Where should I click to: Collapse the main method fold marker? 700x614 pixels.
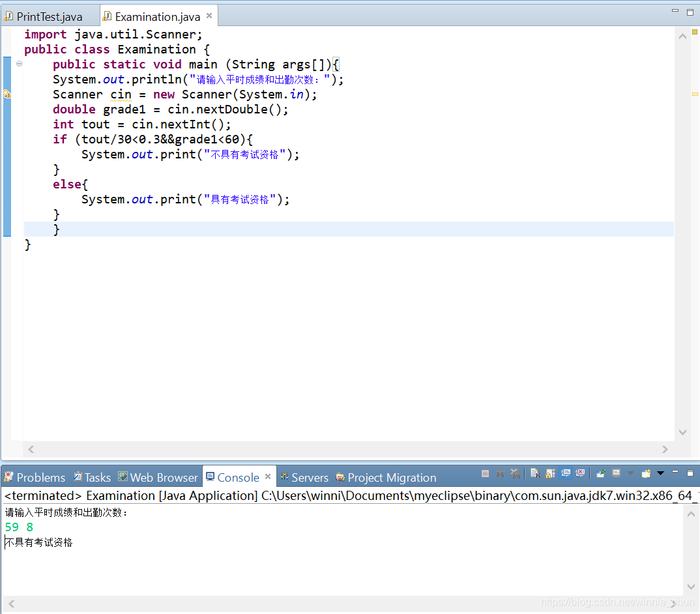click(19, 64)
